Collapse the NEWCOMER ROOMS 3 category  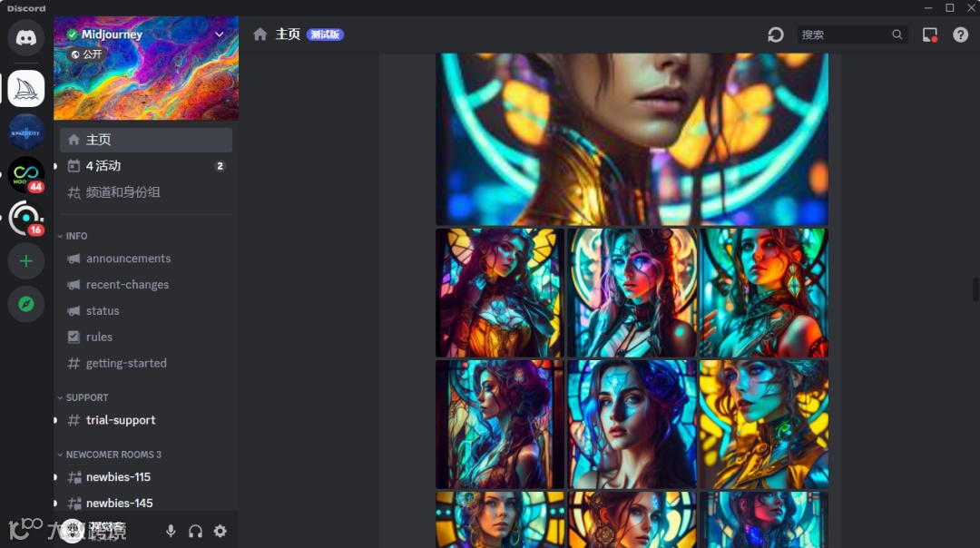[110, 455]
